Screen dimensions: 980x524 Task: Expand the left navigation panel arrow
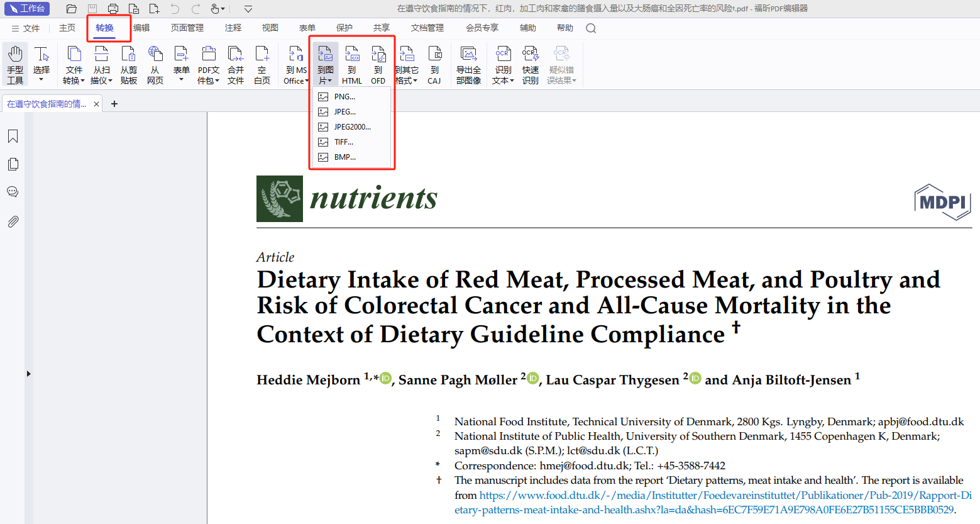[28, 374]
